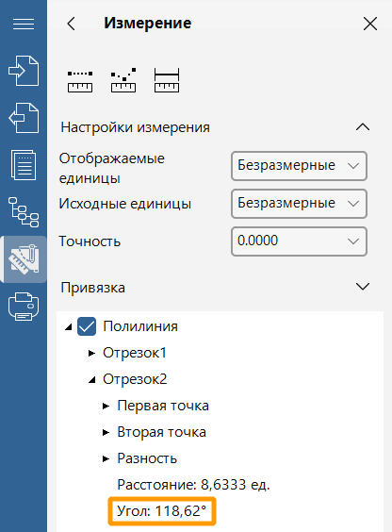Collapse the Полилиния tree node
Viewport: 392px width, 532px height.
tap(69, 327)
